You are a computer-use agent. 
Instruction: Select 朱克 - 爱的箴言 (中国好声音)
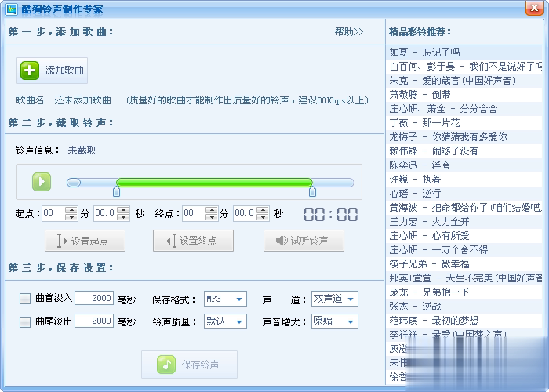(x=464, y=81)
